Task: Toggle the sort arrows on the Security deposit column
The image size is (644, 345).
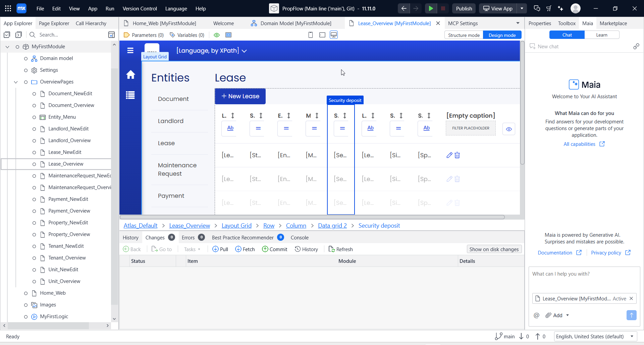Action: [x=345, y=116]
